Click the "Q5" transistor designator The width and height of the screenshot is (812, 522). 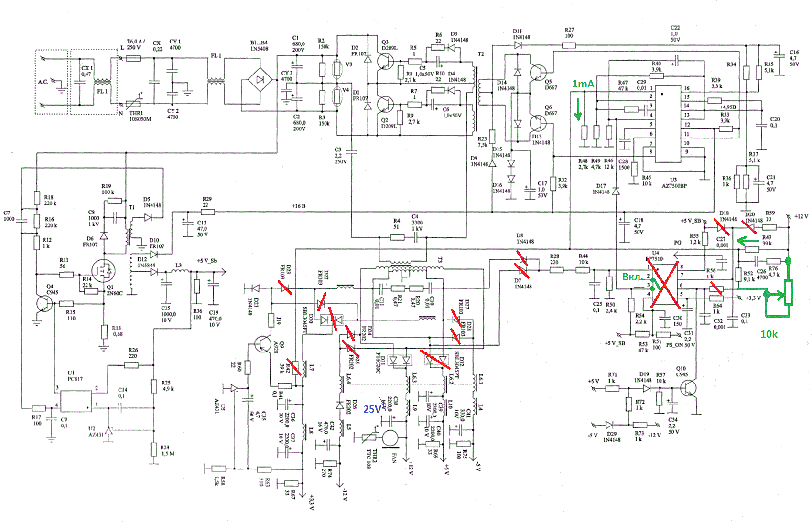[548, 82]
